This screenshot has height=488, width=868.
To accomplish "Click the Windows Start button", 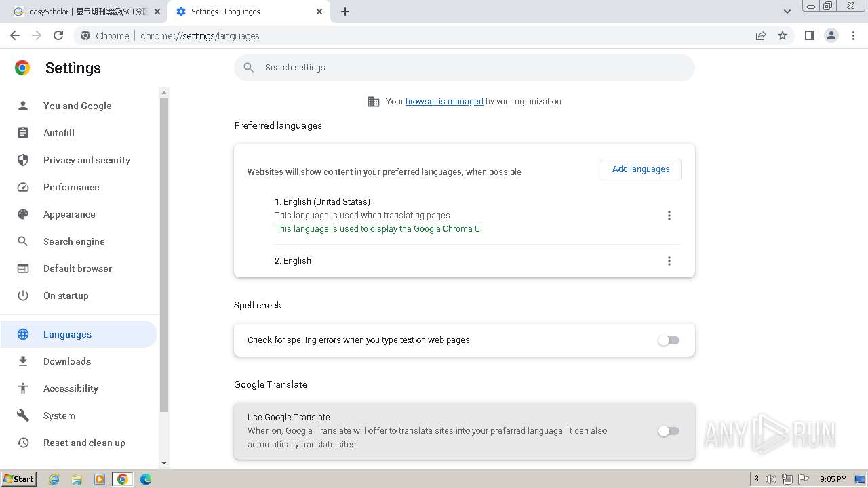I will (19, 479).
